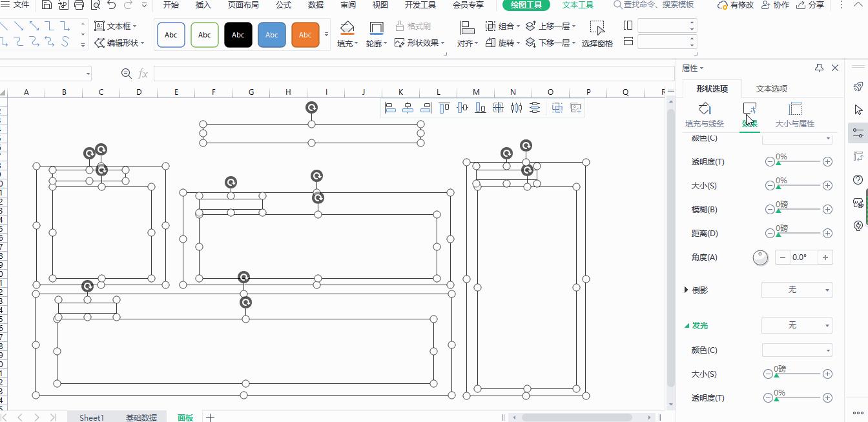
Task: Switch to the 基础数据 sheet tab
Action: pyautogui.click(x=141, y=417)
